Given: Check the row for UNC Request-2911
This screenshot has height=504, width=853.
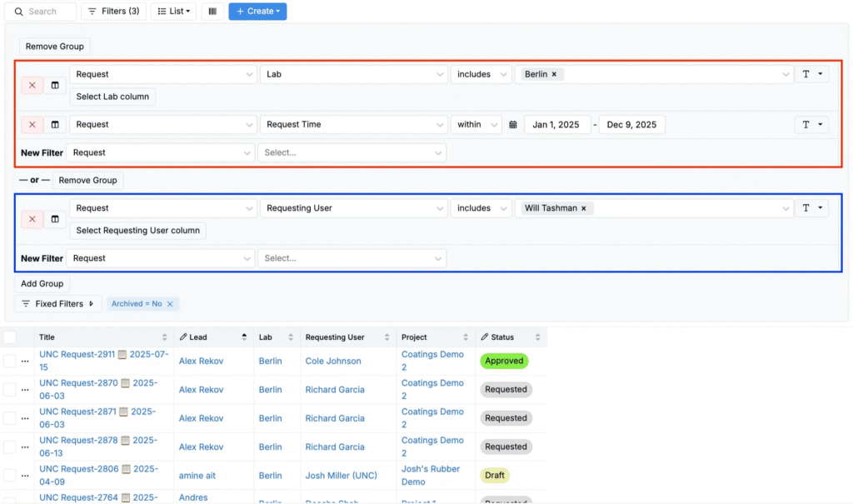Looking at the screenshot, I should (9, 361).
